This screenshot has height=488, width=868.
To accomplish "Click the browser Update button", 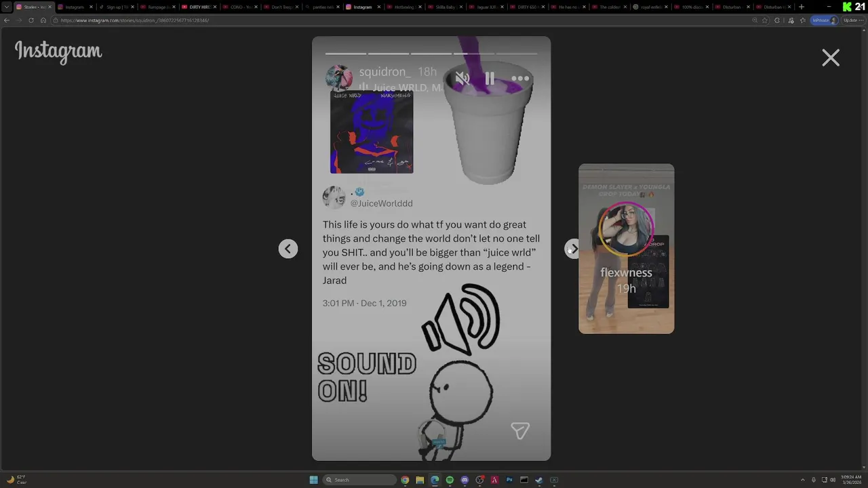I will pos(852,20).
